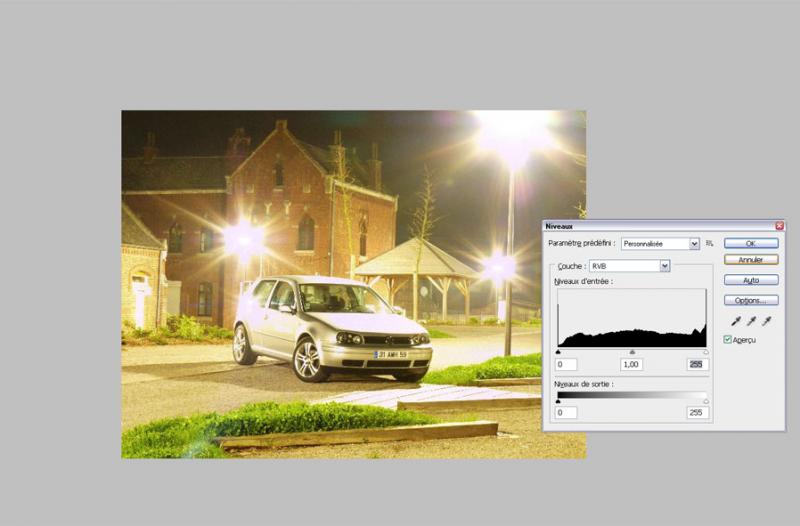Click the Annuler button
This screenshot has width=800, height=526.
[751, 260]
